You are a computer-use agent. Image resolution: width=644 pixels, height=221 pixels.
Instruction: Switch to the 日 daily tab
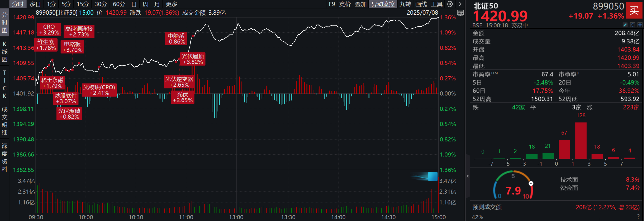pyautogui.click(x=134, y=4)
